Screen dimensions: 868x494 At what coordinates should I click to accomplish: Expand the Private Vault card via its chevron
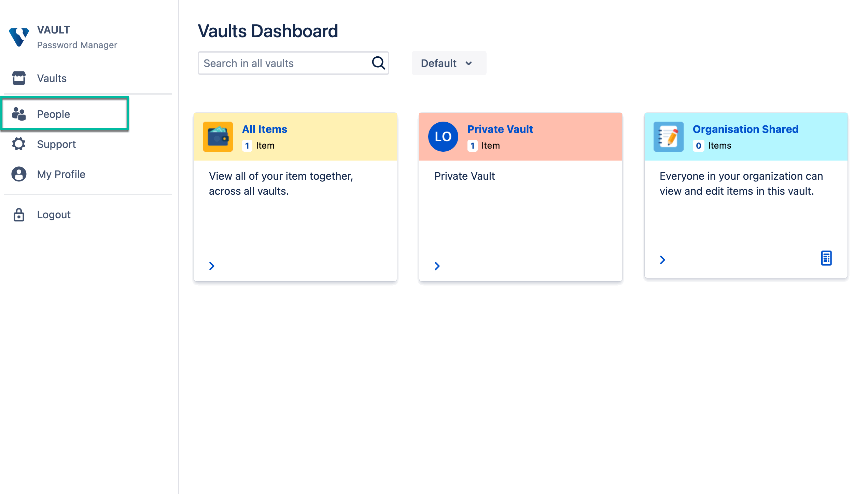[x=437, y=266]
